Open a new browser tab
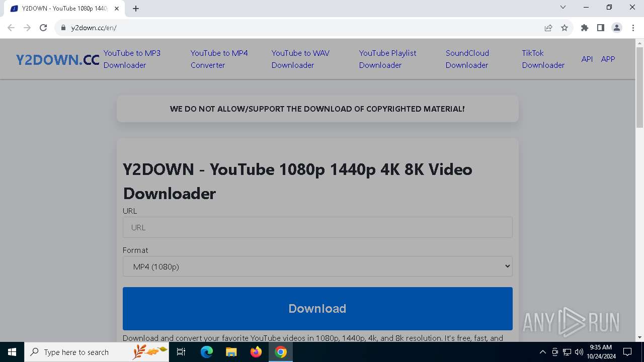 point(136,9)
